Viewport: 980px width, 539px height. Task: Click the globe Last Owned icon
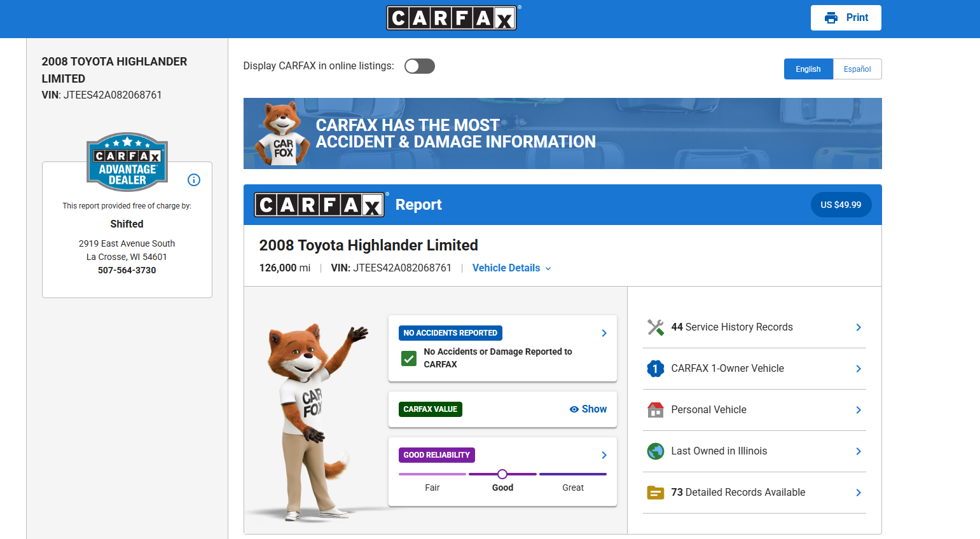click(x=656, y=451)
